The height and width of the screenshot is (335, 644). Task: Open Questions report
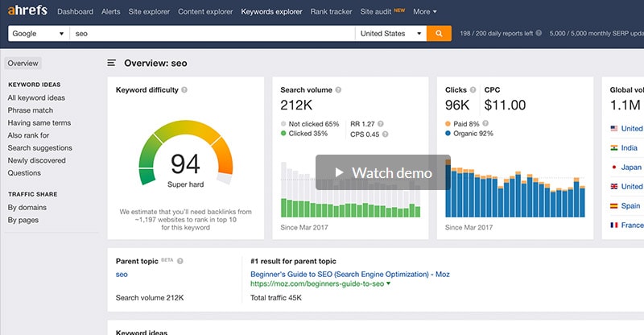24,173
